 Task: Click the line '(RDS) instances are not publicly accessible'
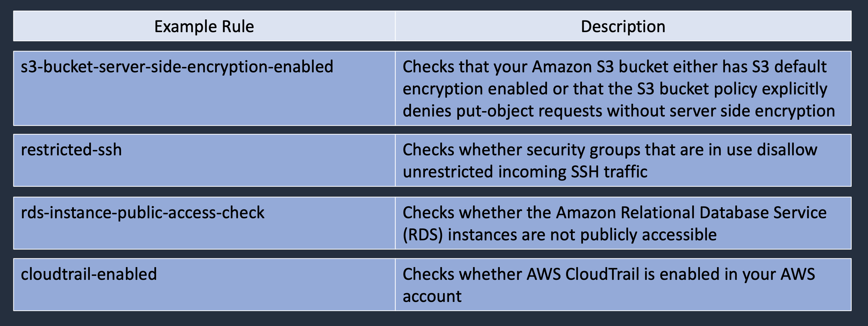[559, 235]
